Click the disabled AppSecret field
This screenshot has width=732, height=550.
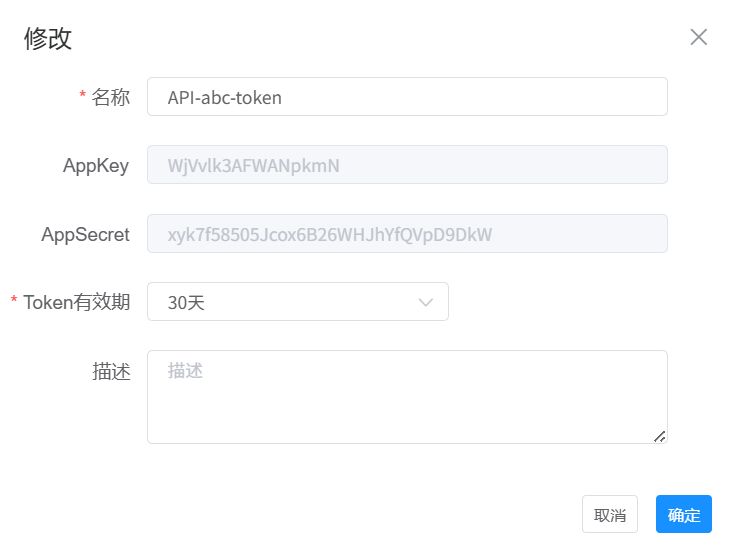(407, 234)
